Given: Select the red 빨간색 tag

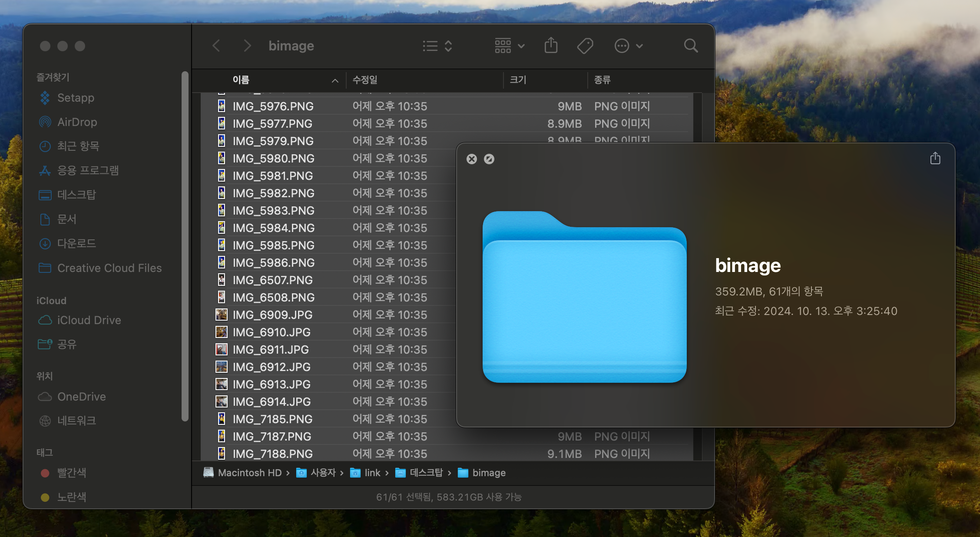Looking at the screenshot, I should (x=71, y=473).
